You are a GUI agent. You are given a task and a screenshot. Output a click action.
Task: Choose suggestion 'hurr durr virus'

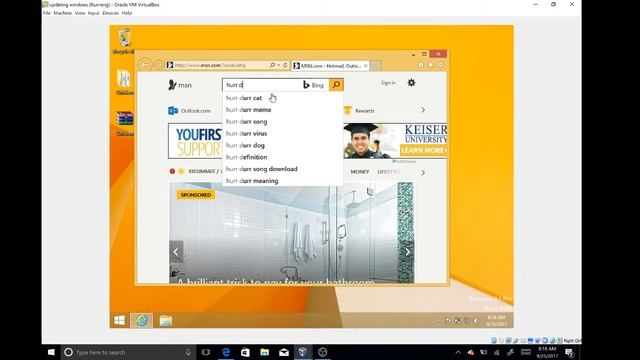click(282, 133)
